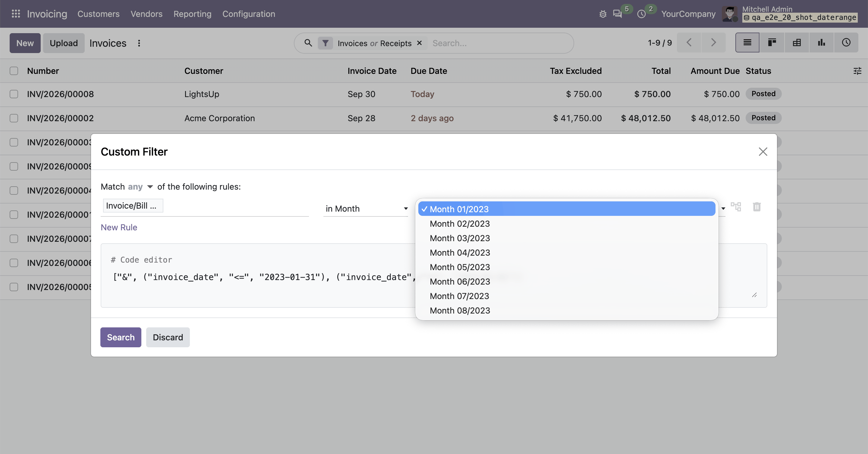Open the Reporting menu
This screenshot has width=868, height=454.
point(192,14)
